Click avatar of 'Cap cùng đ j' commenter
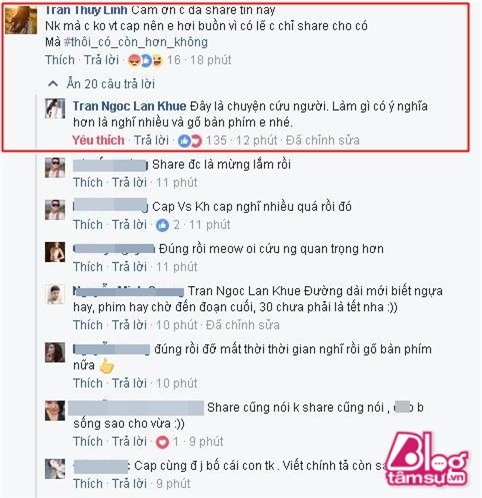Screen dimensions: 482x498 click(x=55, y=468)
